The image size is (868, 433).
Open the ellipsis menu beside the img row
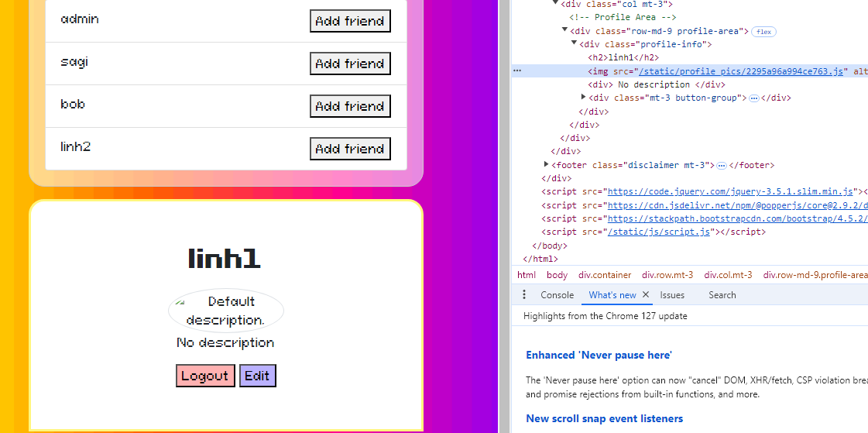[x=517, y=70]
